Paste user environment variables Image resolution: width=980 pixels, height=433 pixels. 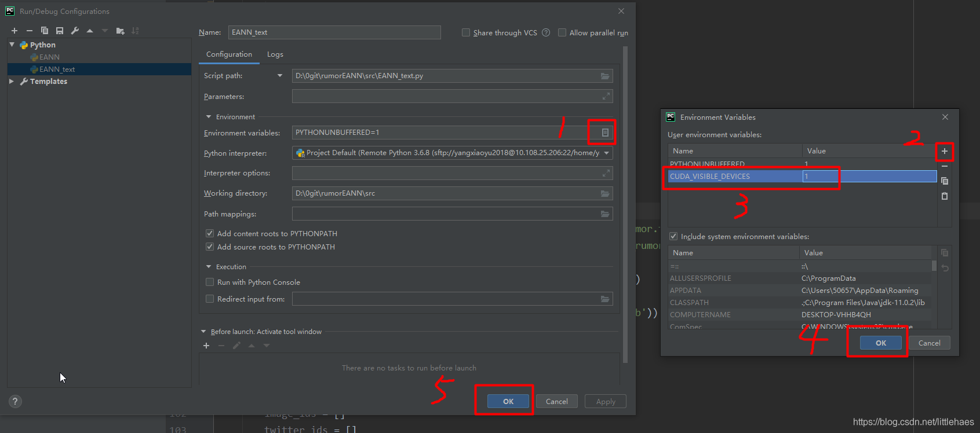coord(945,196)
